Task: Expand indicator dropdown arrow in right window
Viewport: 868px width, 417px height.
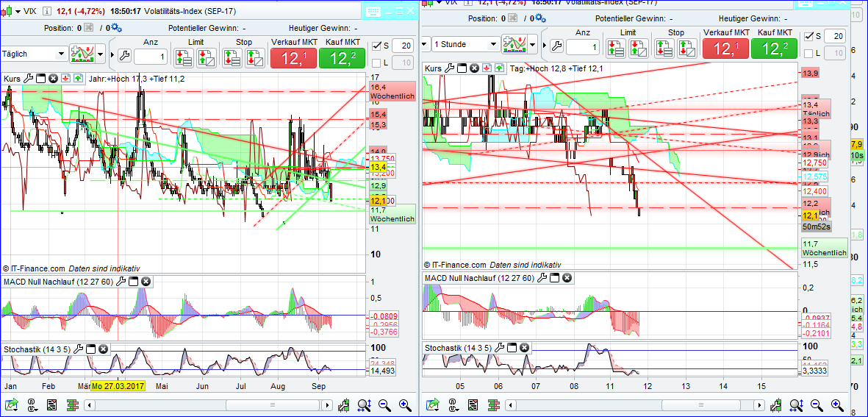Action: coord(533,44)
